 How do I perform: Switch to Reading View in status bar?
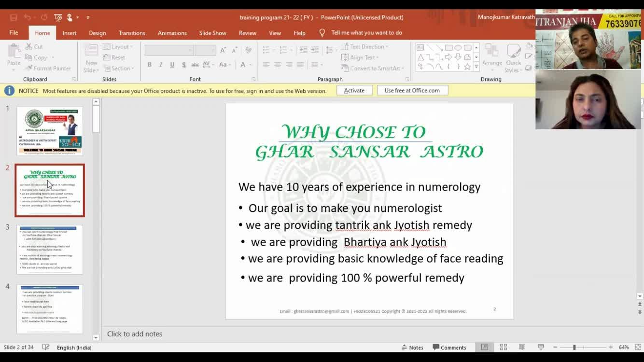522,347
